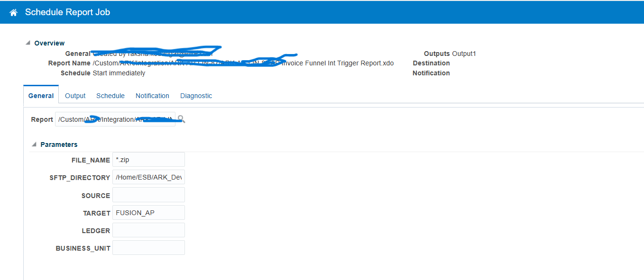Switch to the Schedule tab

point(110,95)
